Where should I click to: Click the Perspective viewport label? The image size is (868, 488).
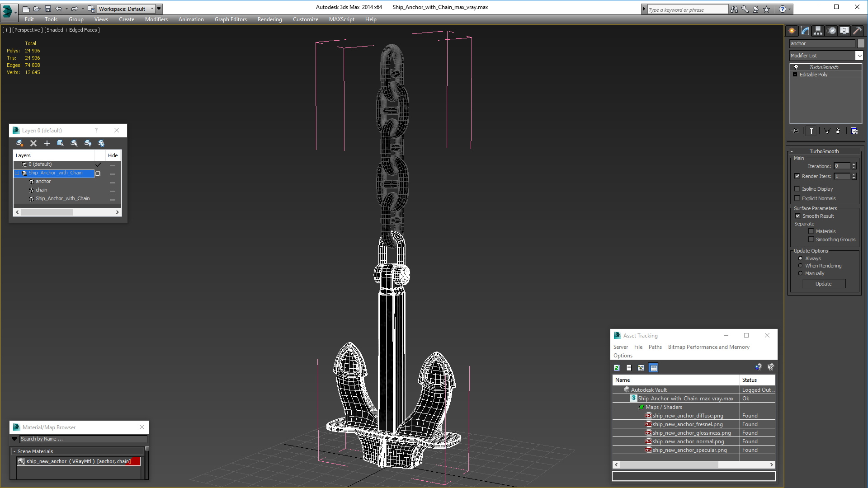tap(28, 30)
